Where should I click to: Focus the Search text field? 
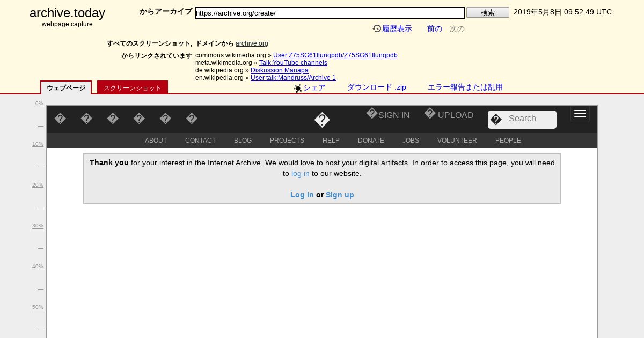tap(530, 119)
